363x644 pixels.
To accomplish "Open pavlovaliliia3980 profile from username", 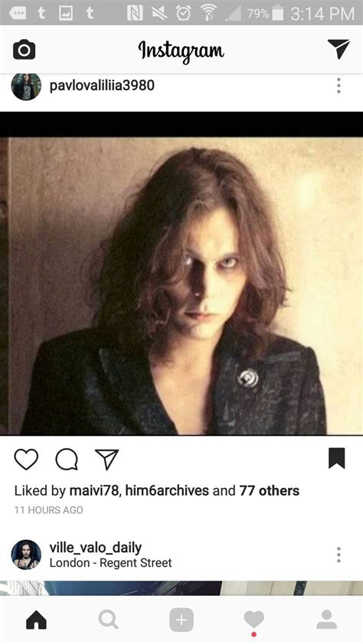I will click(x=102, y=86).
